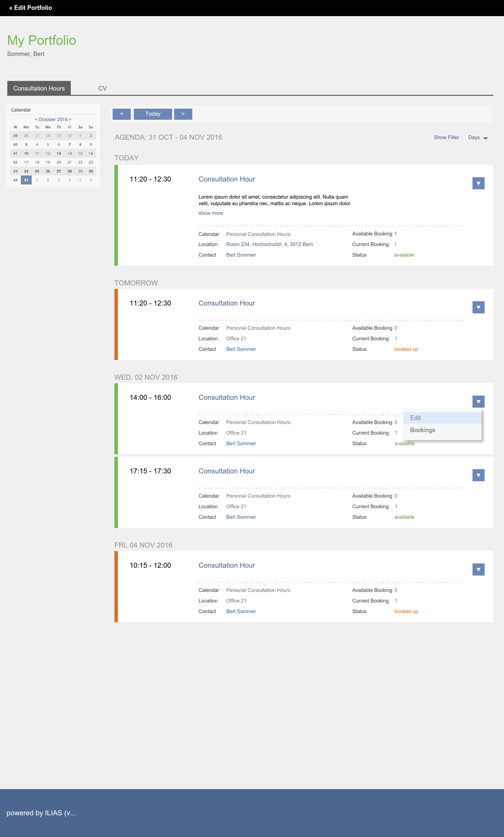Viewport: 504px width, 837px height.
Task: Go to previous agenda period arrow
Action: tap(121, 114)
